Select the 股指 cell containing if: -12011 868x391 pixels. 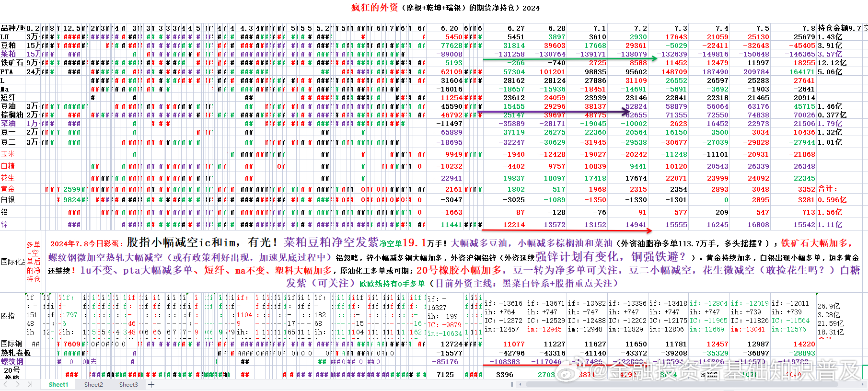793,316
